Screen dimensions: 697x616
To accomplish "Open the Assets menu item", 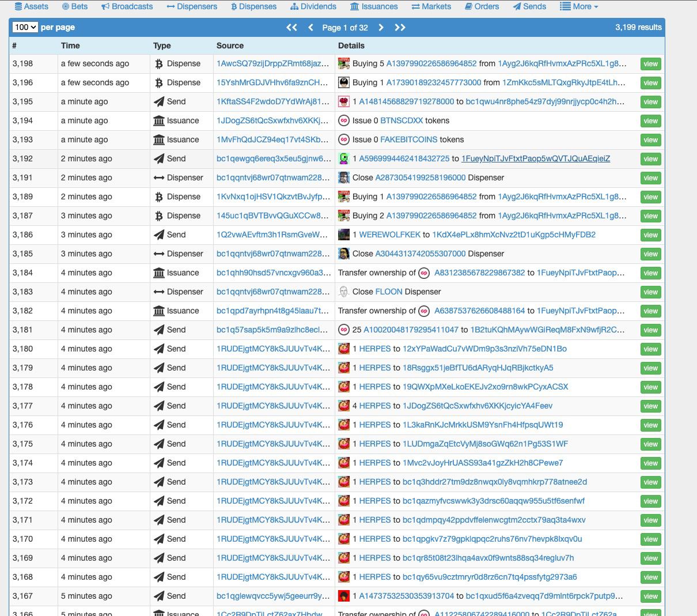I will 31,6.
